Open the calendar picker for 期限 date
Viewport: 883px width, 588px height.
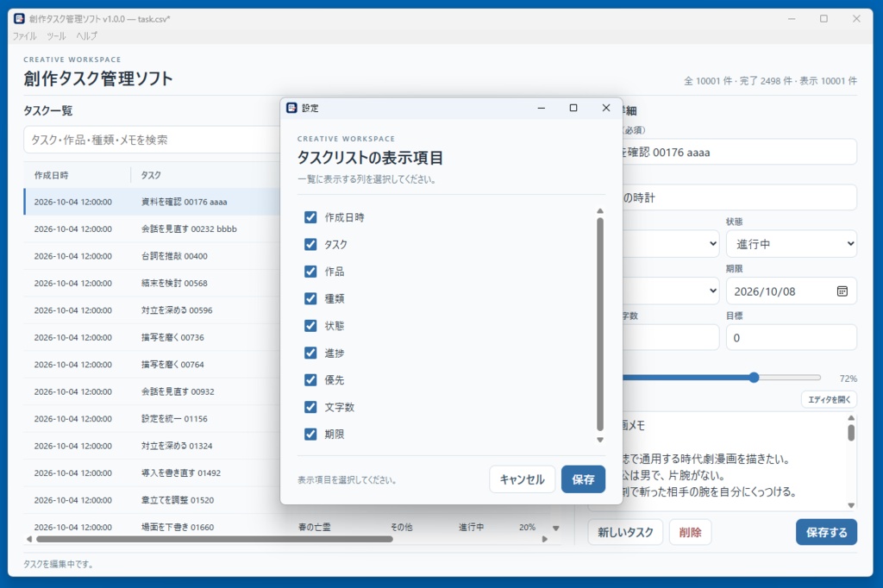(x=842, y=291)
